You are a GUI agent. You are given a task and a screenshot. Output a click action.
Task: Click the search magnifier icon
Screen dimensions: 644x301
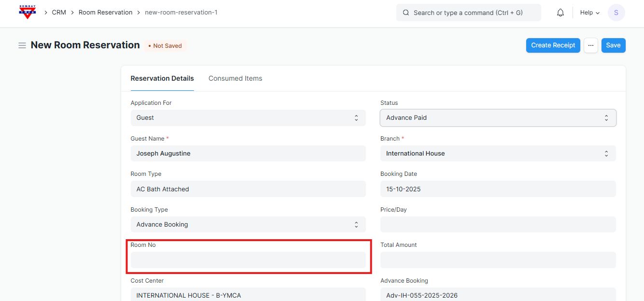(x=406, y=13)
